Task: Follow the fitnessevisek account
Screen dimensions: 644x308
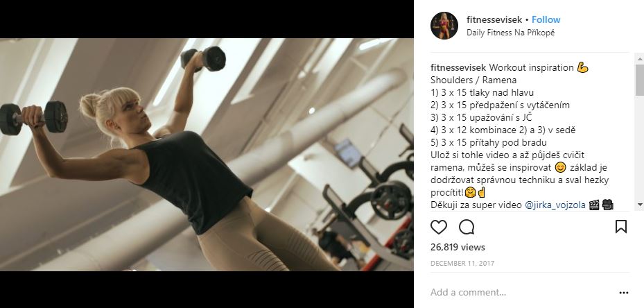Action: click(546, 19)
